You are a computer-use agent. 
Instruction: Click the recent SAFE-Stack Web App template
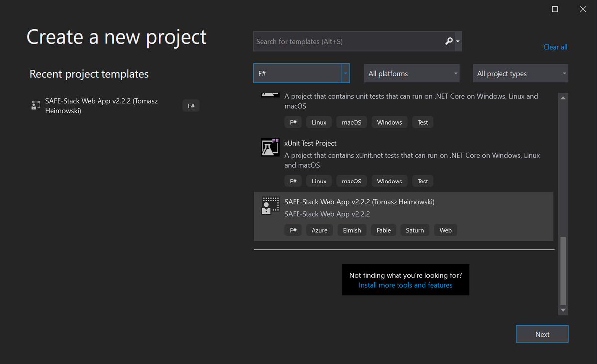click(x=115, y=106)
